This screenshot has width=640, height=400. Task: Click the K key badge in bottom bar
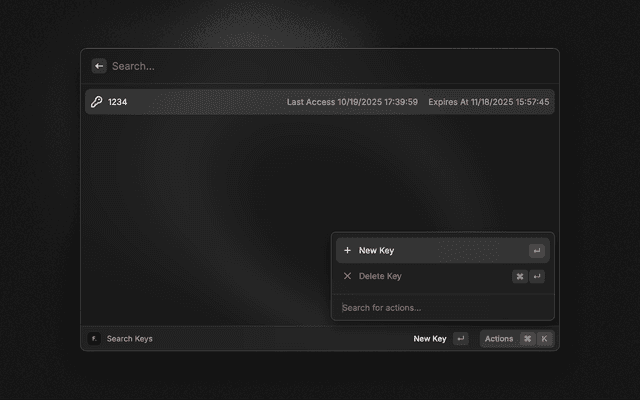click(x=544, y=339)
